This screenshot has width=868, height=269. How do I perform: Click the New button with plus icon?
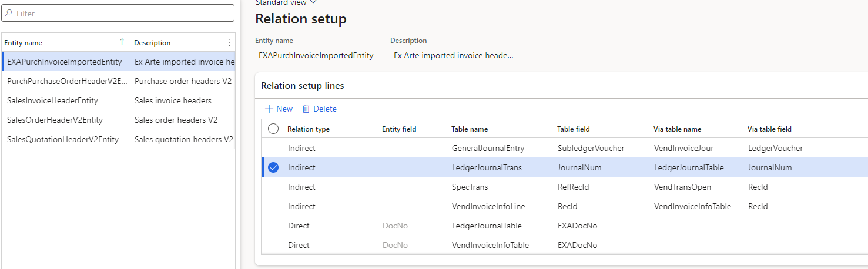[279, 109]
